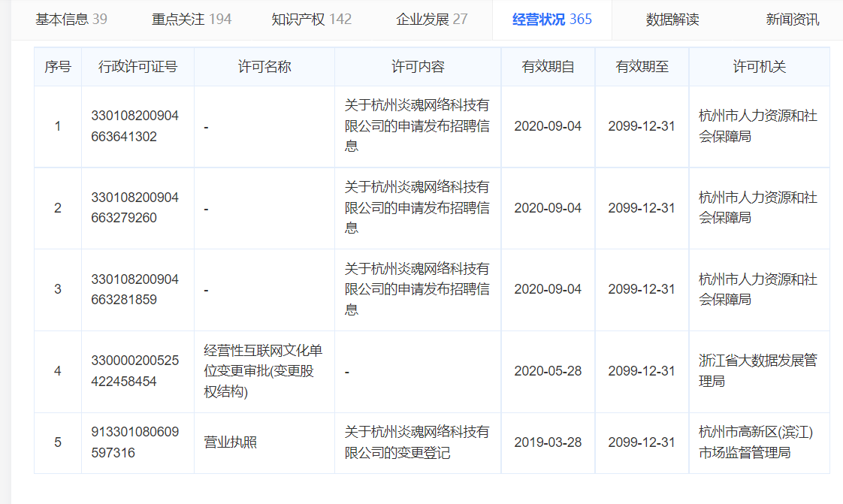Screen dimensions: 843x504
Task: Go to the 数据解读 tab
Action: click(x=672, y=20)
